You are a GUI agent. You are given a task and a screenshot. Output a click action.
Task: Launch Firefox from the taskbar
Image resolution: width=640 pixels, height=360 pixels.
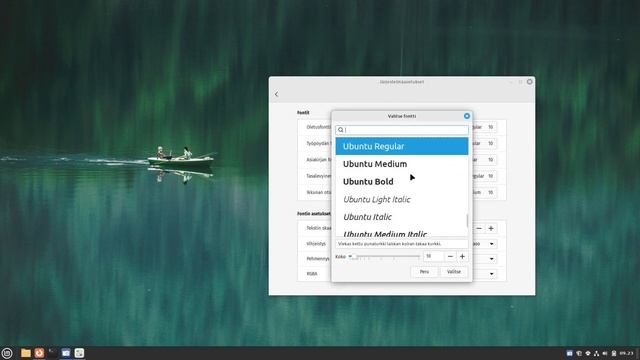point(39,353)
